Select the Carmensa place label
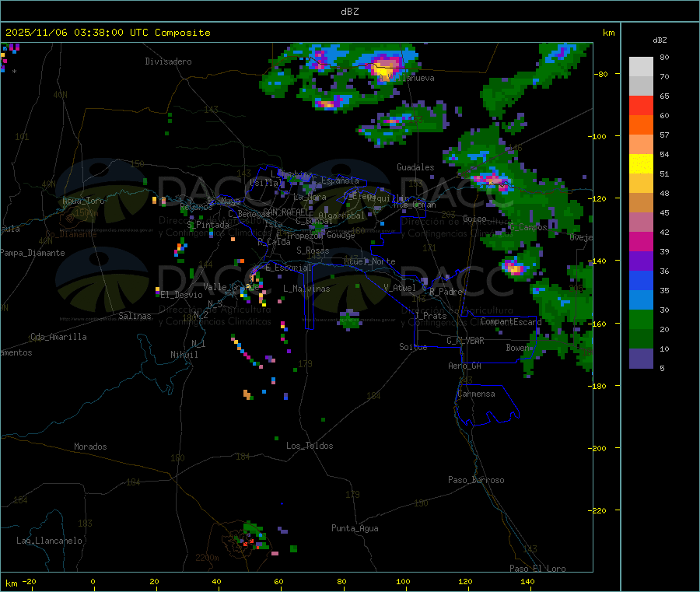The width and height of the screenshot is (700, 592). (x=476, y=394)
